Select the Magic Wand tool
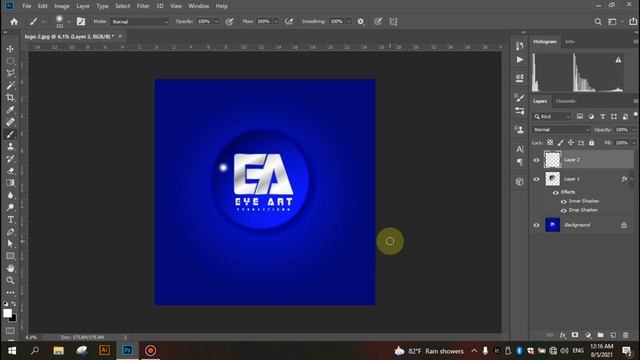The image size is (640, 360). click(10, 85)
